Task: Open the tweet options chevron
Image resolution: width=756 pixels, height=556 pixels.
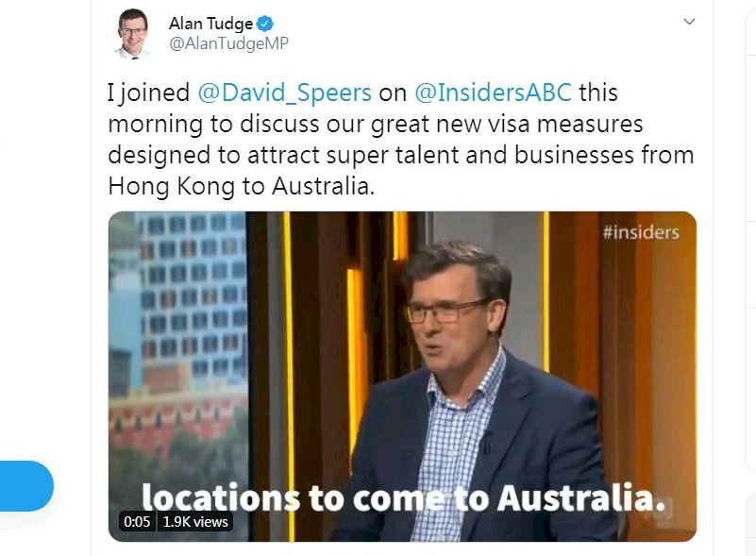Action: tap(690, 22)
